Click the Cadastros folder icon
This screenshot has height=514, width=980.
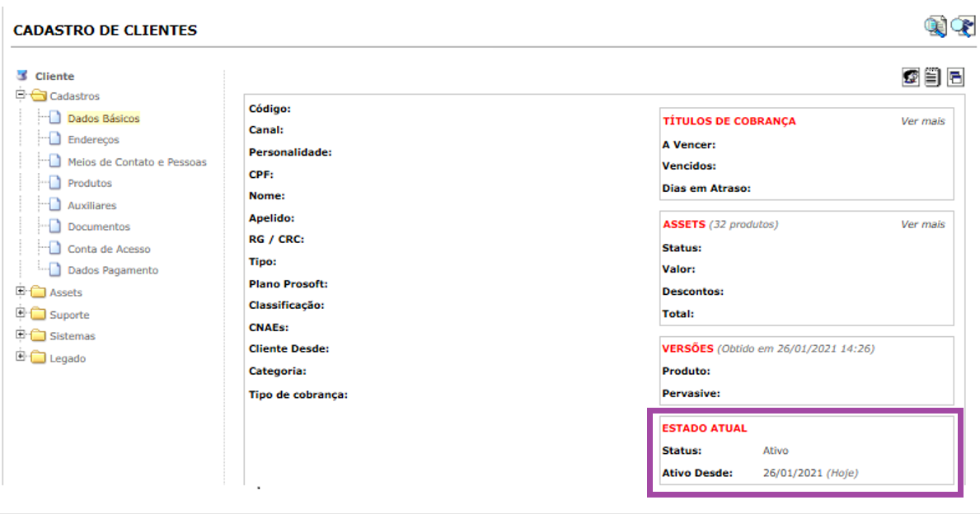click(39, 96)
